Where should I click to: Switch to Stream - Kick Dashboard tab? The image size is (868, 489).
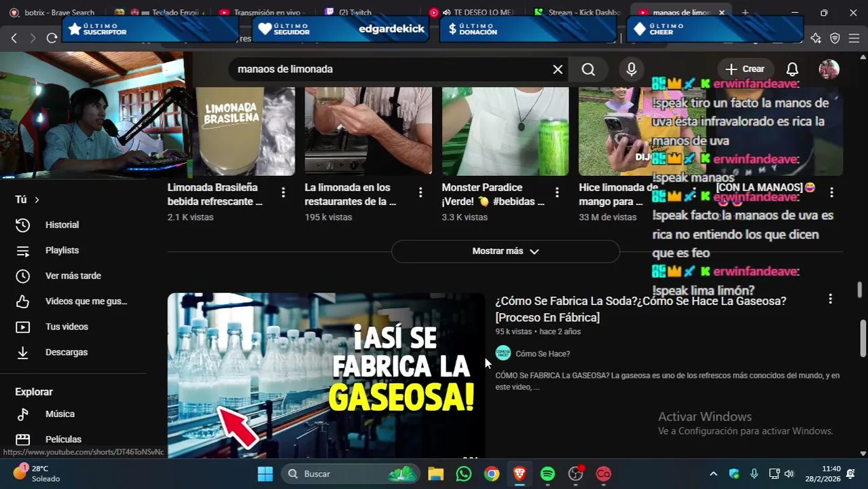577,12
